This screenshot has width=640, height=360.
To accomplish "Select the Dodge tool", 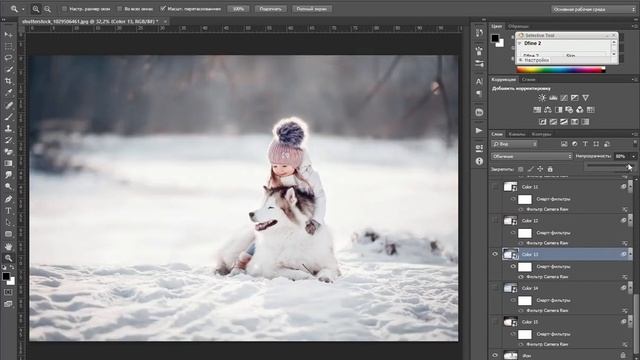I will point(8,187).
